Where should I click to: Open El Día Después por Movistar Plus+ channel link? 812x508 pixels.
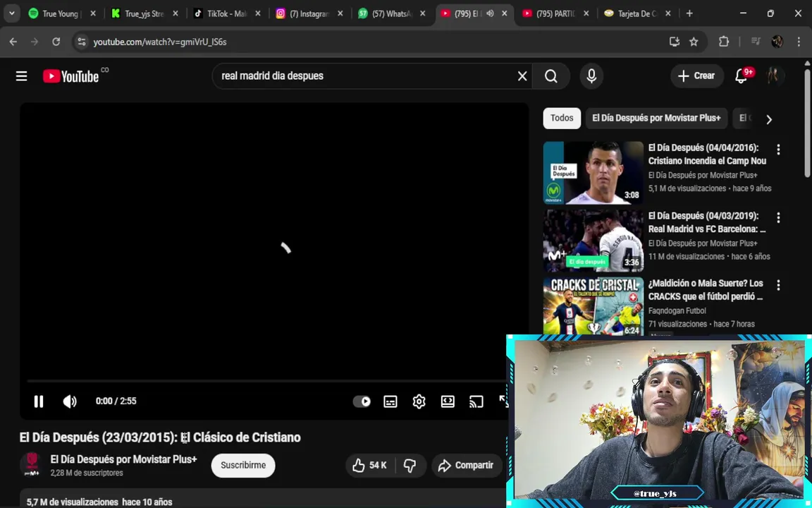point(124,459)
